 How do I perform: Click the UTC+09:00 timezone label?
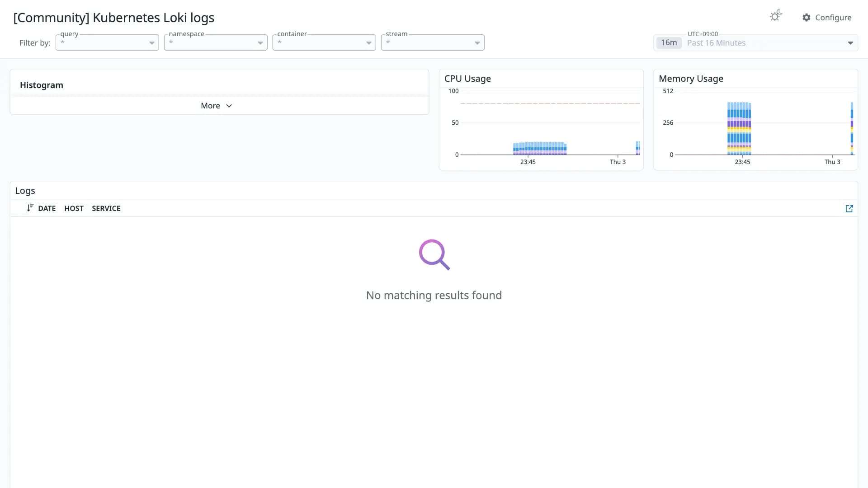tap(703, 34)
